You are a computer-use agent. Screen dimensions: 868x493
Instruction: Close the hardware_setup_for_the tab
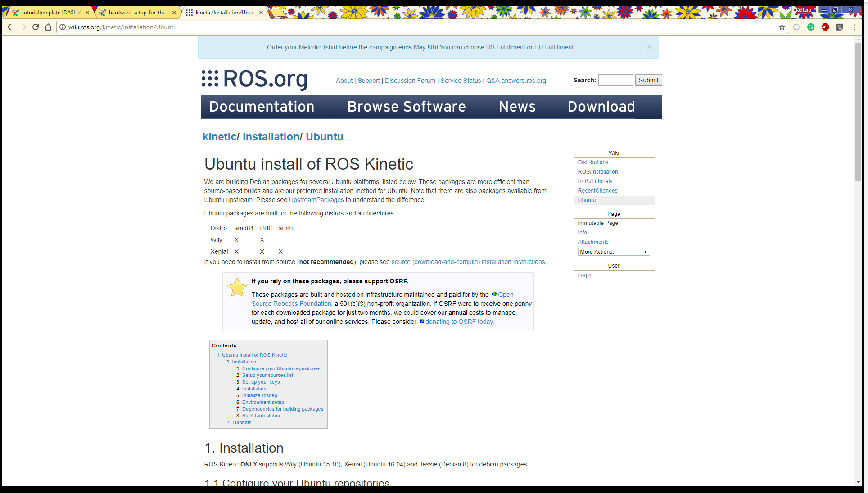tap(174, 13)
